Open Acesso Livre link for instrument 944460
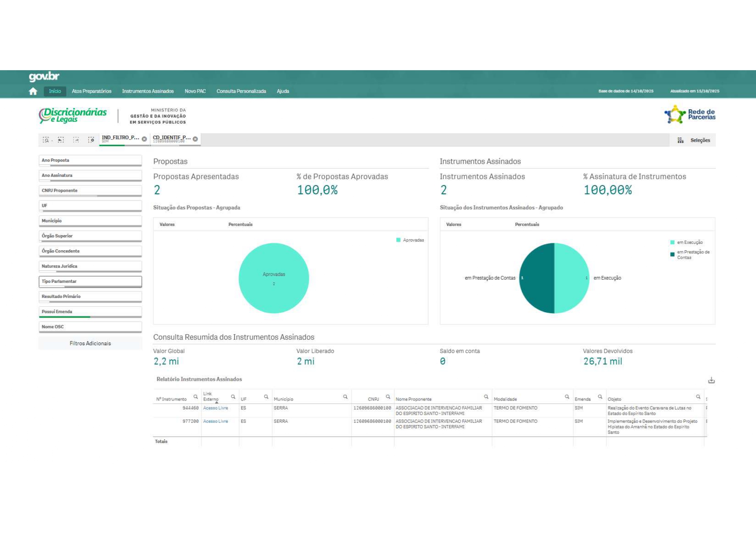This screenshot has height=534, width=756. click(x=215, y=408)
